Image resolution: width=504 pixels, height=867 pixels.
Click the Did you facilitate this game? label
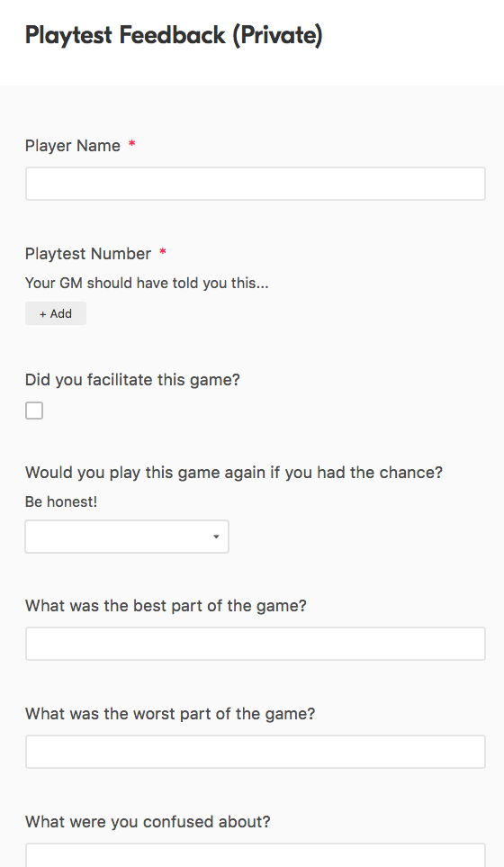click(132, 380)
